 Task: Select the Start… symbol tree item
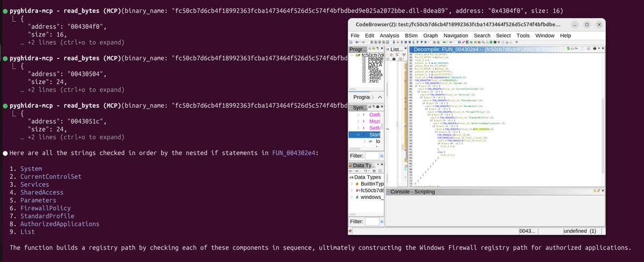tap(375, 134)
